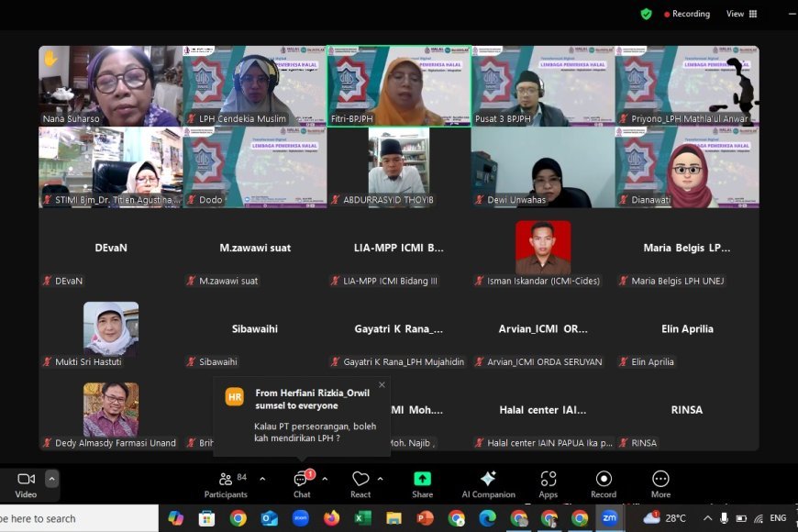Select the Dodo participant tile
The image size is (798, 532).
point(254,168)
